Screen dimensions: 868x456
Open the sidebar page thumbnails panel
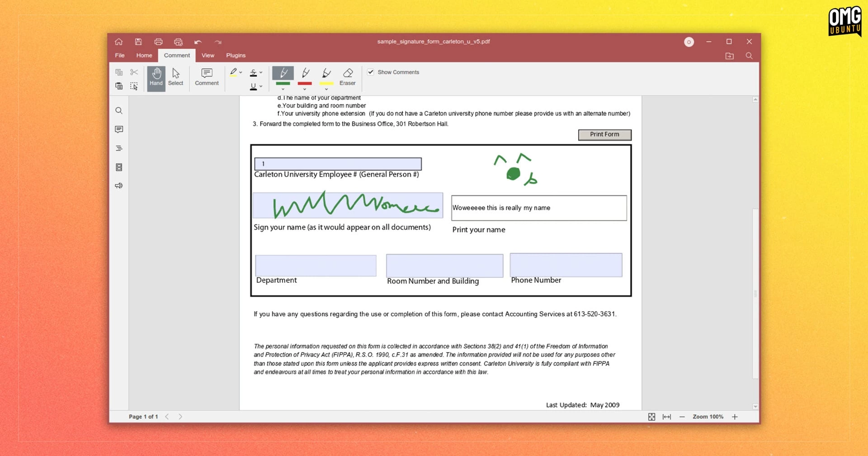119,167
